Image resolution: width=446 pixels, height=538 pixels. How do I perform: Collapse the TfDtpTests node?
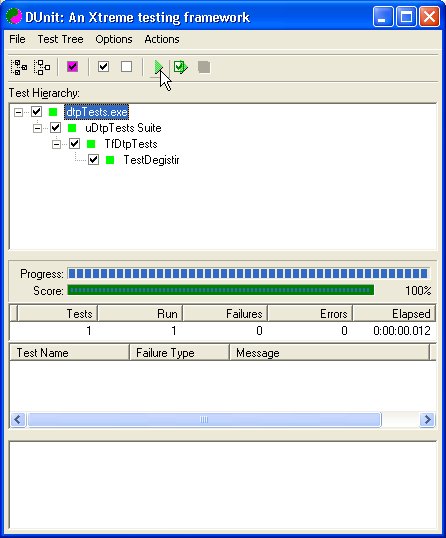pos(56,144)
